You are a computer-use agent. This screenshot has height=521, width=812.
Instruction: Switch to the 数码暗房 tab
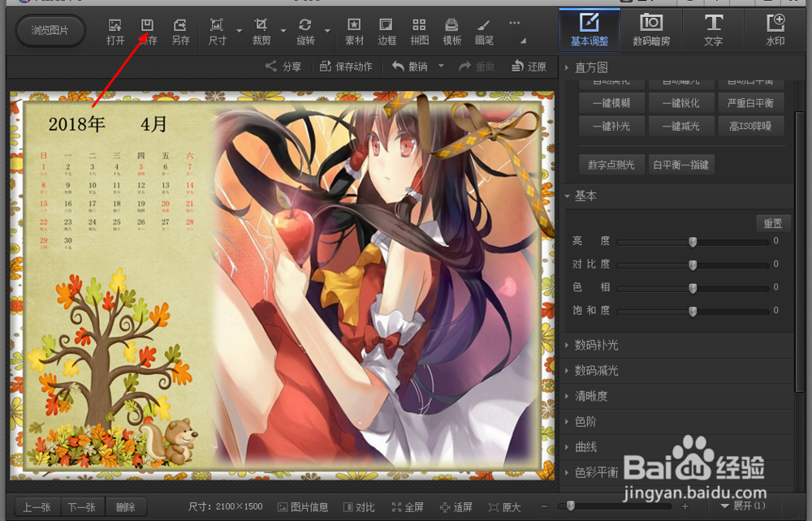651,30
